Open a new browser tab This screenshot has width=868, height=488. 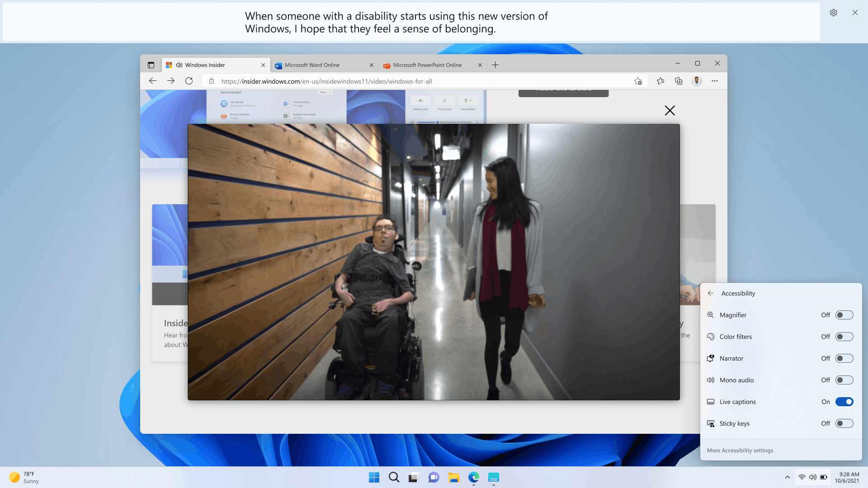495,64
